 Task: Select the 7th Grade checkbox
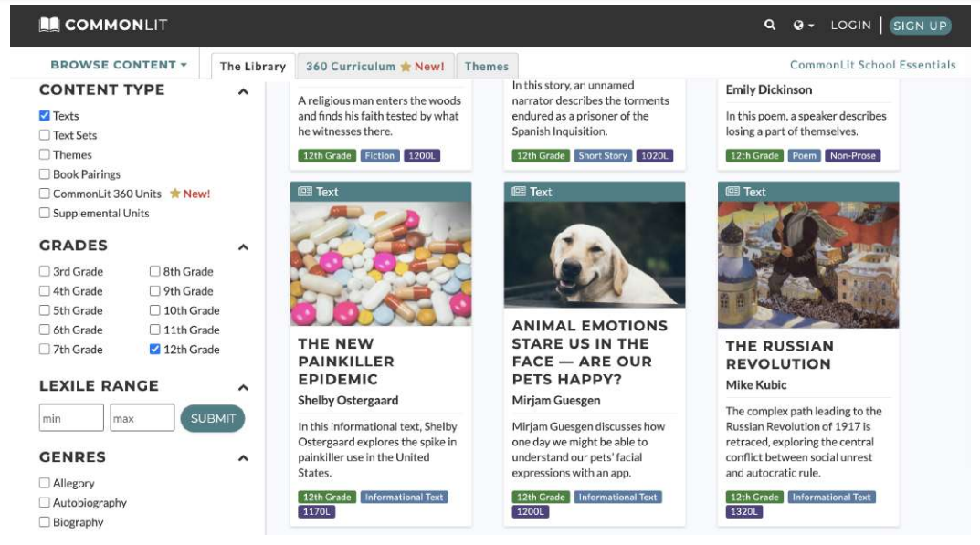(x=45, y=350)
